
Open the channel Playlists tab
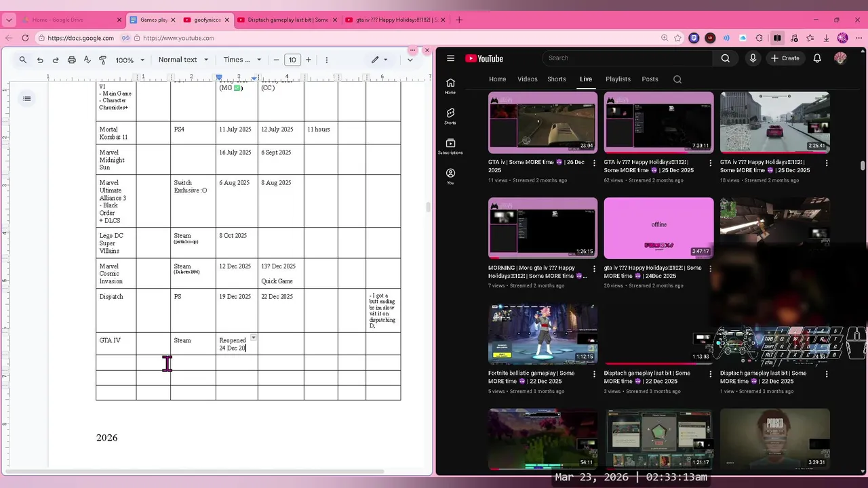(618, 79)
